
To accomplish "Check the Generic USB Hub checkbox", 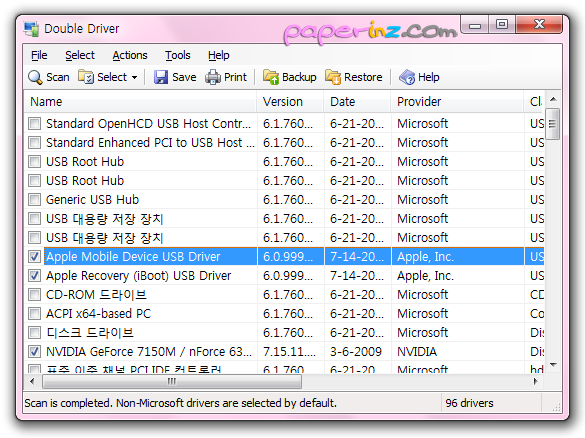I will (34, 200).
